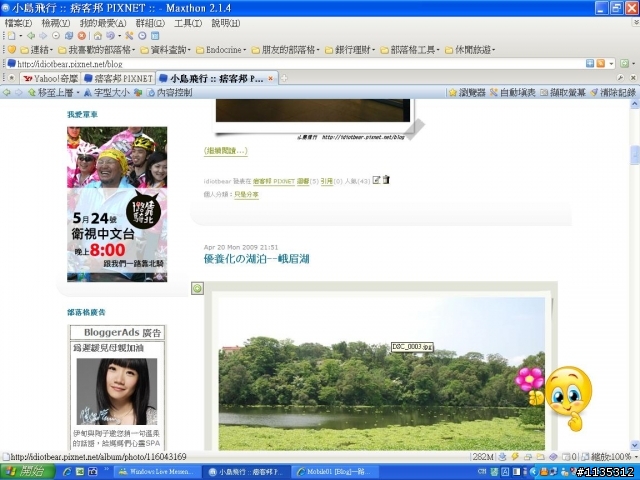
Task: Expand the undo closed page dropdown arrow
Action: point(119,36)
